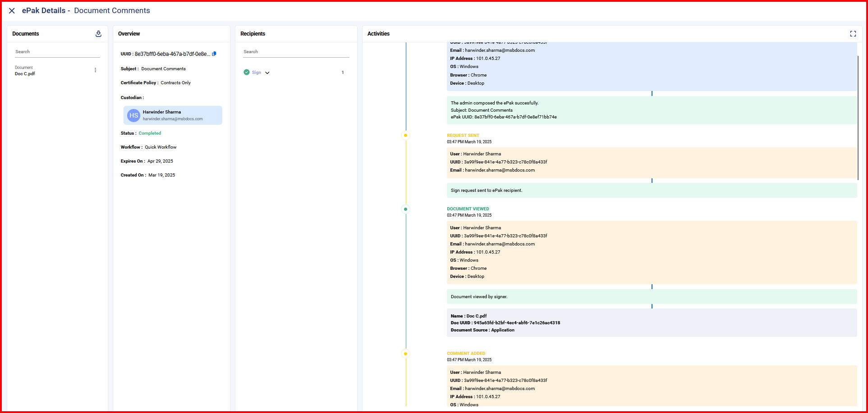Expand Activities panel to fullscreen
This screenshot has height=413, width=868.
[x=853, y=34]
